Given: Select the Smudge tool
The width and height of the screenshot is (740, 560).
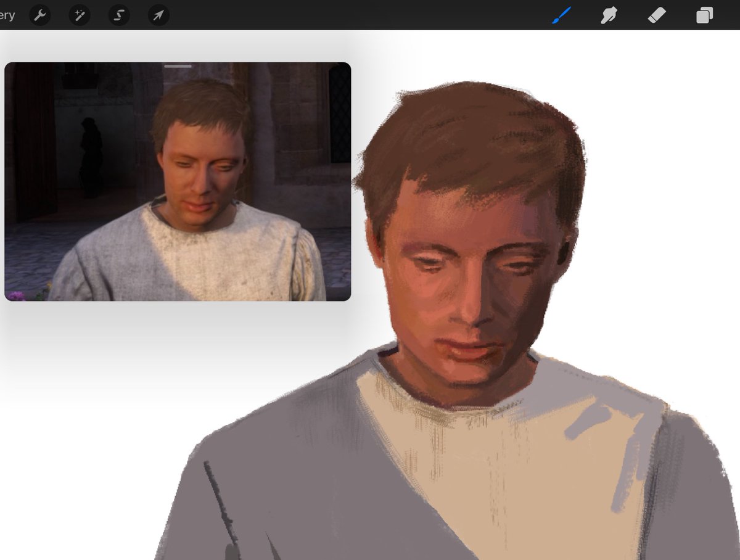Looking at the screenshot, I should coord(609,15).
